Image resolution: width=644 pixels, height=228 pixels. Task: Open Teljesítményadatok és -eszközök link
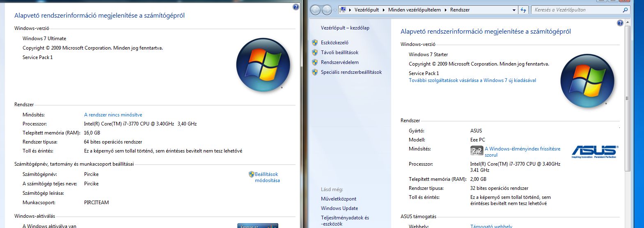345,221
